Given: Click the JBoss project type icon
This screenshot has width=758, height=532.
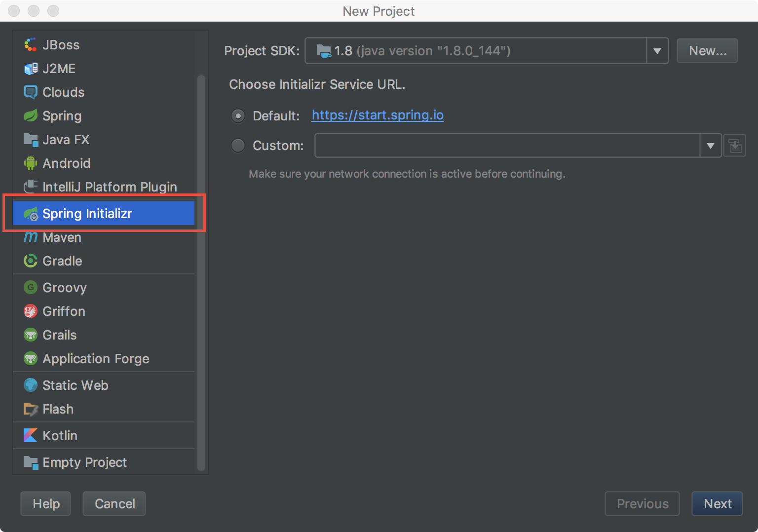Looking at the screenshot, I should [x=31, y=45].
